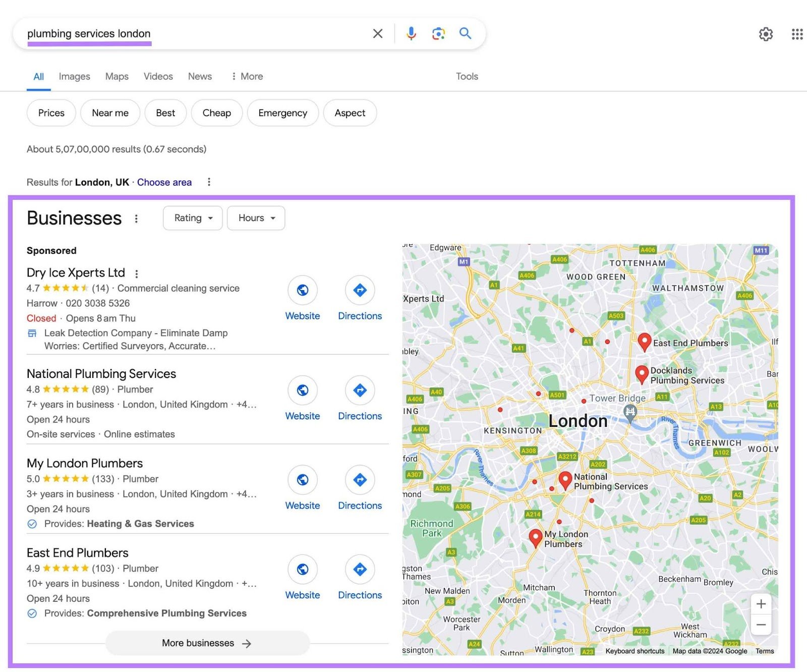Activate voice search with the microphone icon

point(411,33)
